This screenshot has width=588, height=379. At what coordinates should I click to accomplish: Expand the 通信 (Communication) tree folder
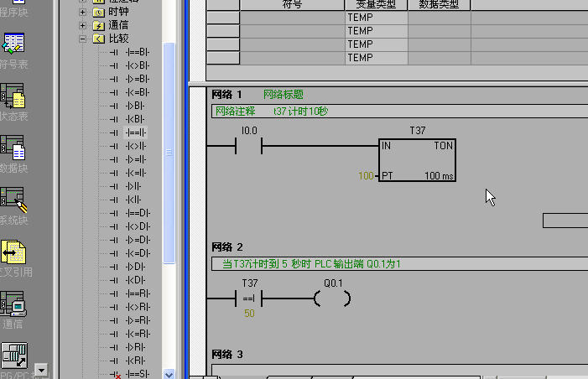pyautogui.click(x=82, y=25)
